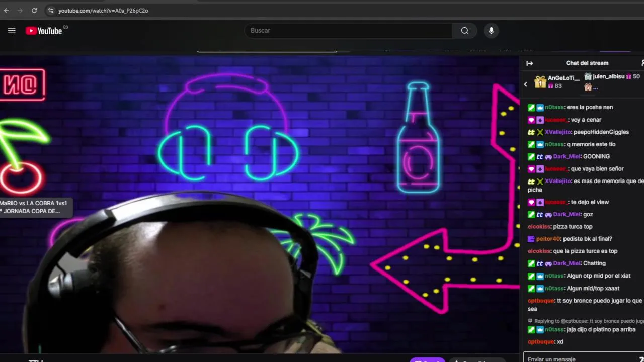The width and height of the screenshot is (644, 362).
Task: Click the tt badge on the peepoHiddenGiggles message
Action: coord(531,132)
